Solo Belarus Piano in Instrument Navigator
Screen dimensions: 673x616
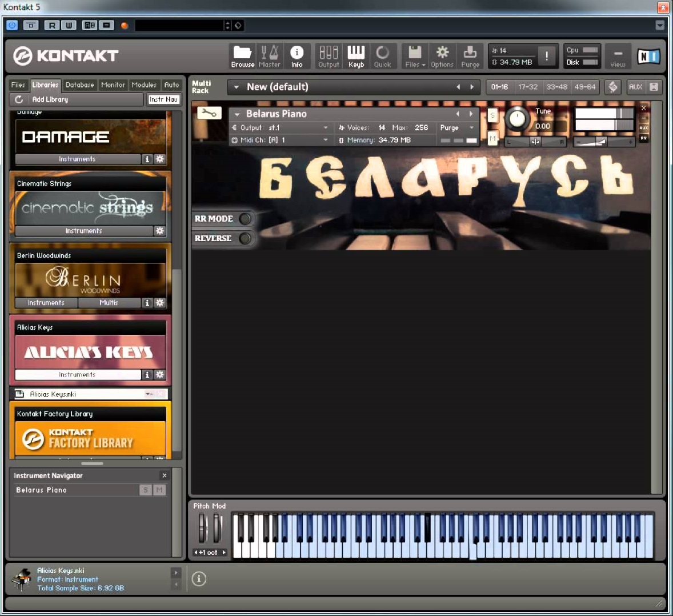click(x=146, y=490)
